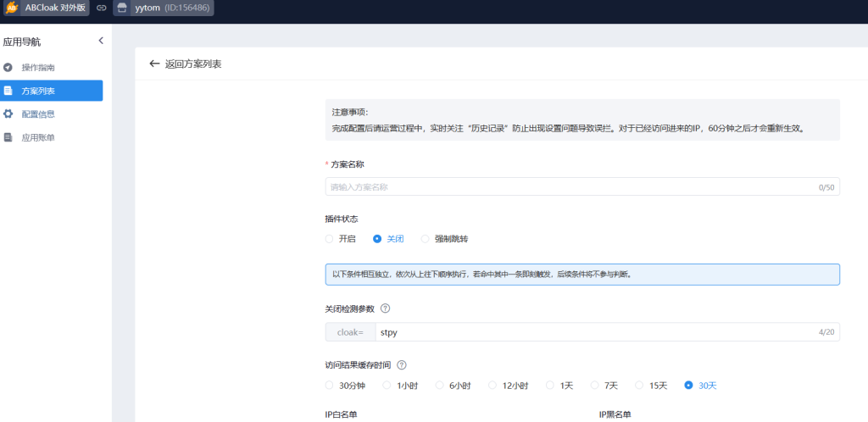Click the back arrow icon

[154, 64]
